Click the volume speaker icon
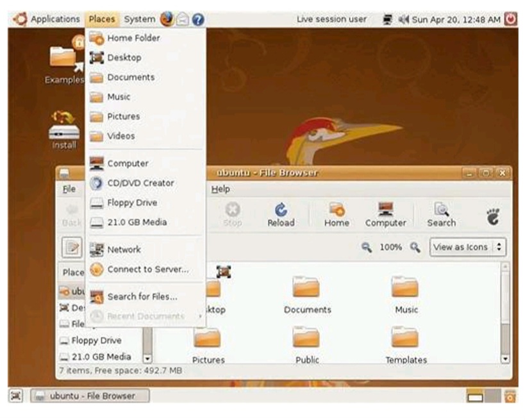 point(403,19)
